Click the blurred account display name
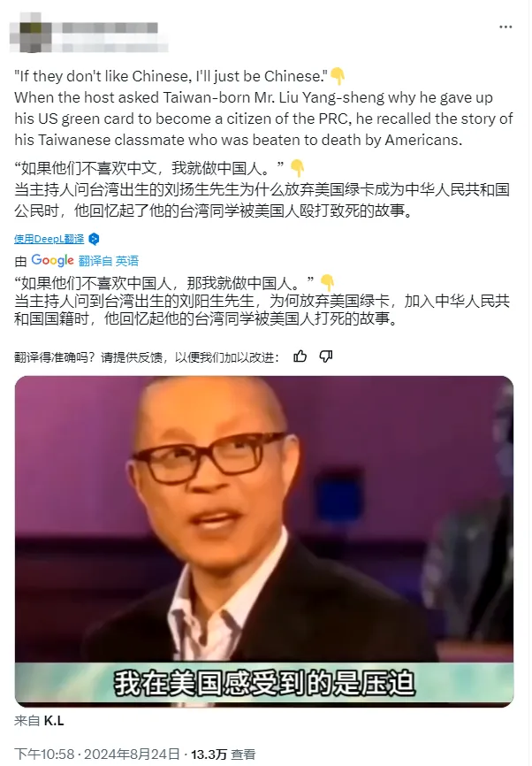This screenshot has height=766, width=532. [x=105, y=27]
